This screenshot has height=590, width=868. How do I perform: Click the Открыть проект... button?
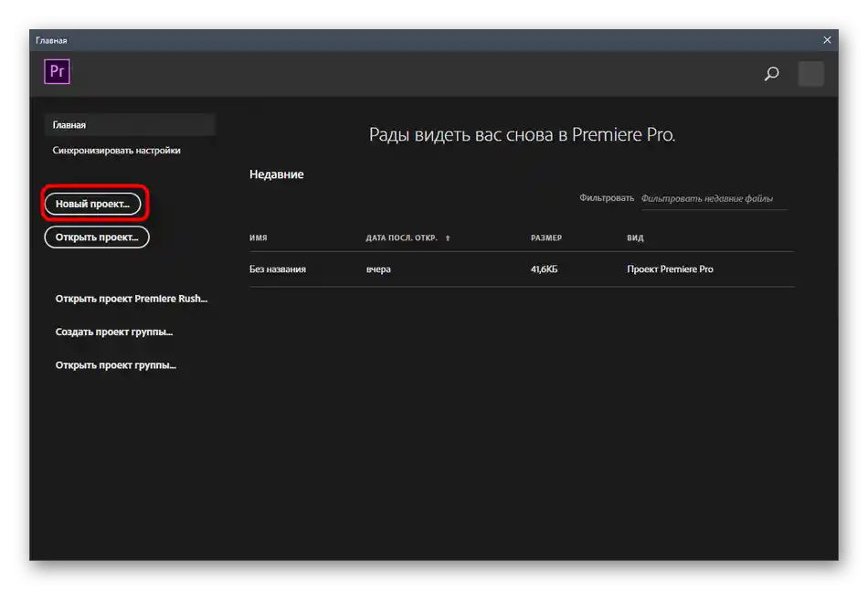click(97, 237)
